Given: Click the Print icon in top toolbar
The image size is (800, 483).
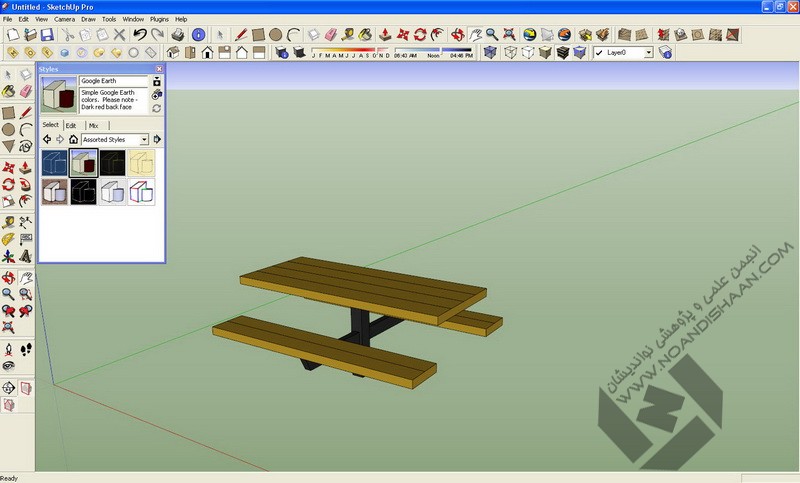Looking at the screenshot, I should [x=177, y=35].
